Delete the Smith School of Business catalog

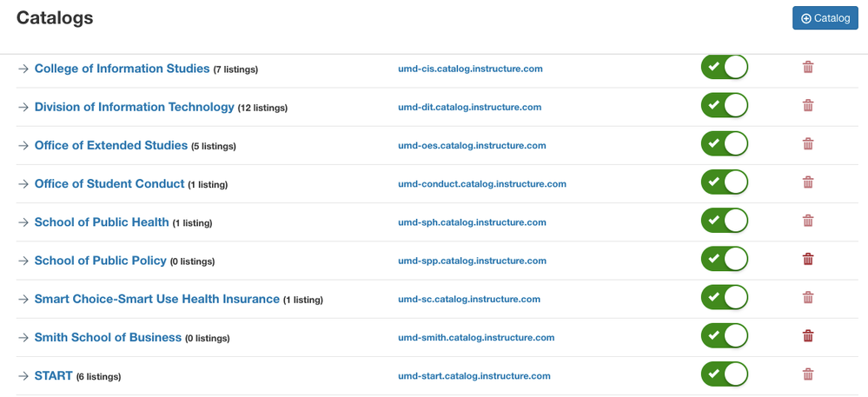click(807, 336)
